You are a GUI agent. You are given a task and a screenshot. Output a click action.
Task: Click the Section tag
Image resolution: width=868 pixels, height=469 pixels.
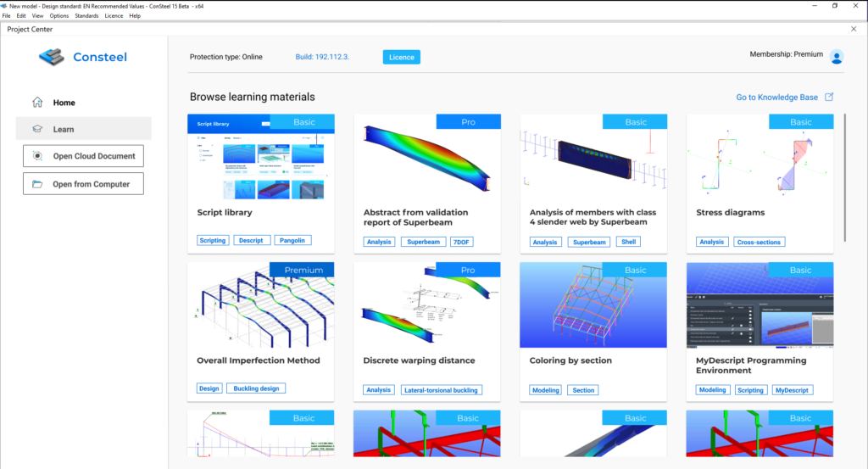[583, 390]
